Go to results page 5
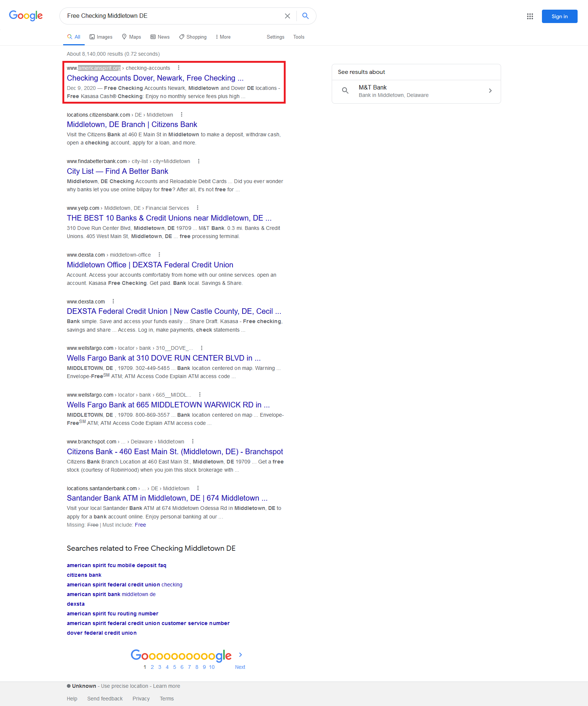The image size is (588, 706). pos(175,667)
